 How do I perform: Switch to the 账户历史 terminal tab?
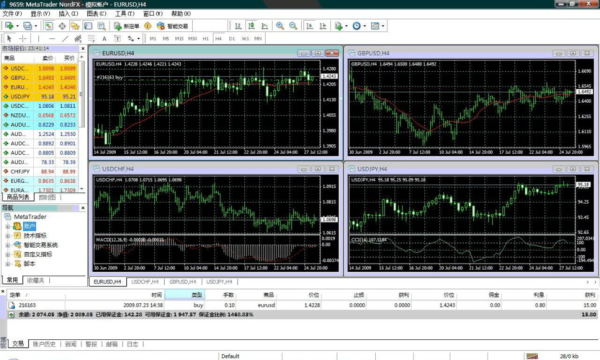44,344
